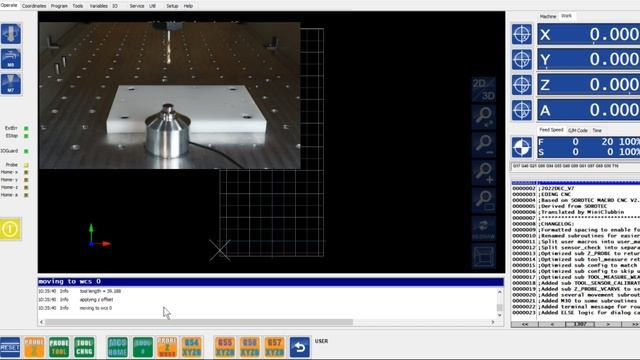Select the Feed Speed tab
Screen dimensions: 640x360
tap(551, 130)
